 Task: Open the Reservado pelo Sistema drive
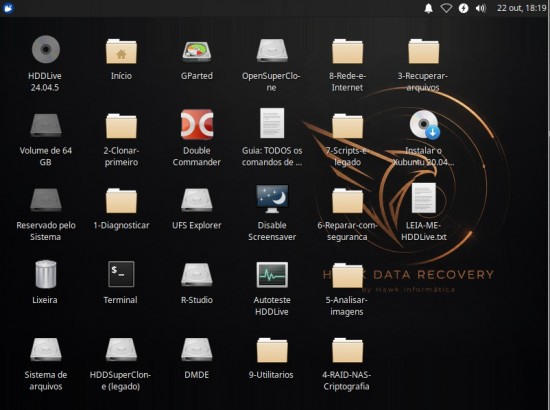[46, 200]
